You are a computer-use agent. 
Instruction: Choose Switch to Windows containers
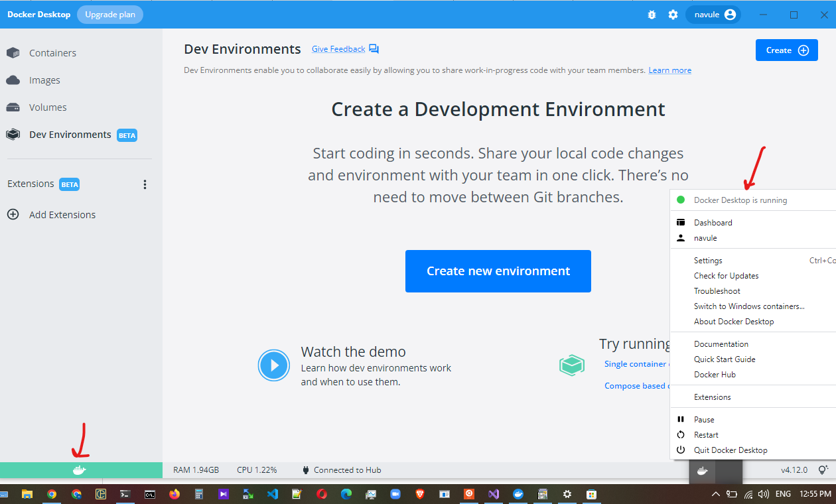(749, 306)
